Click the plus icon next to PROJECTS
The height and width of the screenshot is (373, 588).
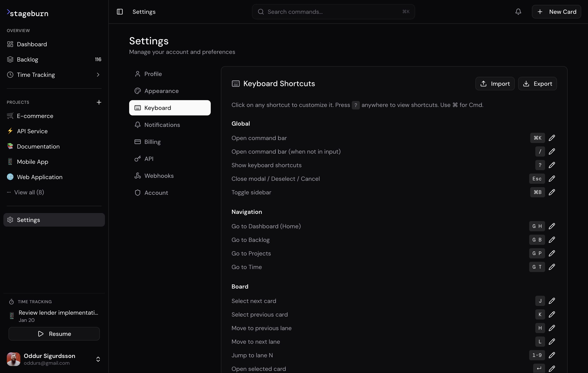point(99,102)
